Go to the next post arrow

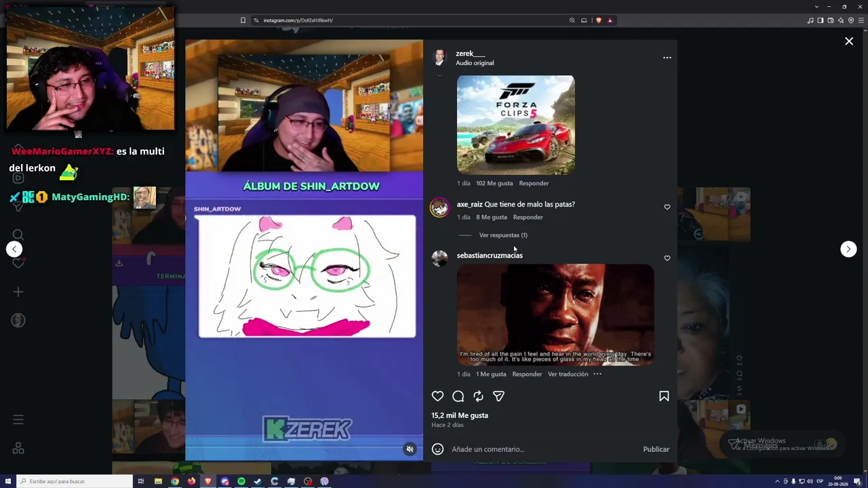pos(848,249)
